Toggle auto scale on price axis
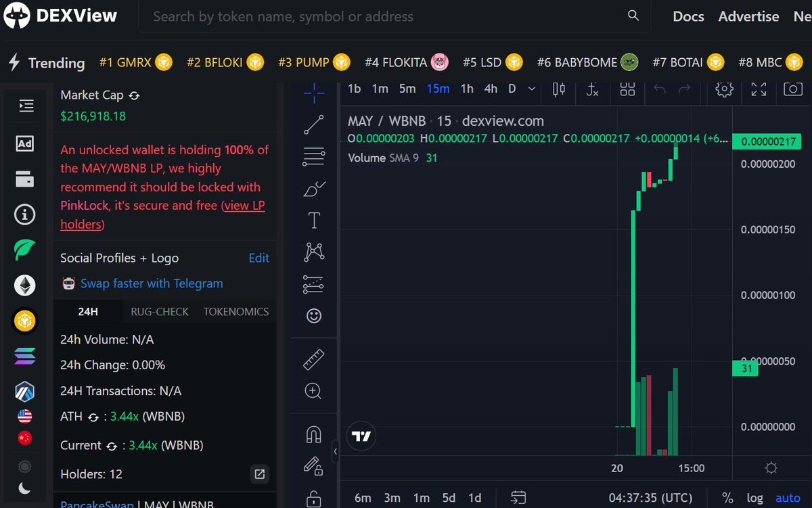The height and width of the screenshot is (508, 812). 788,498
